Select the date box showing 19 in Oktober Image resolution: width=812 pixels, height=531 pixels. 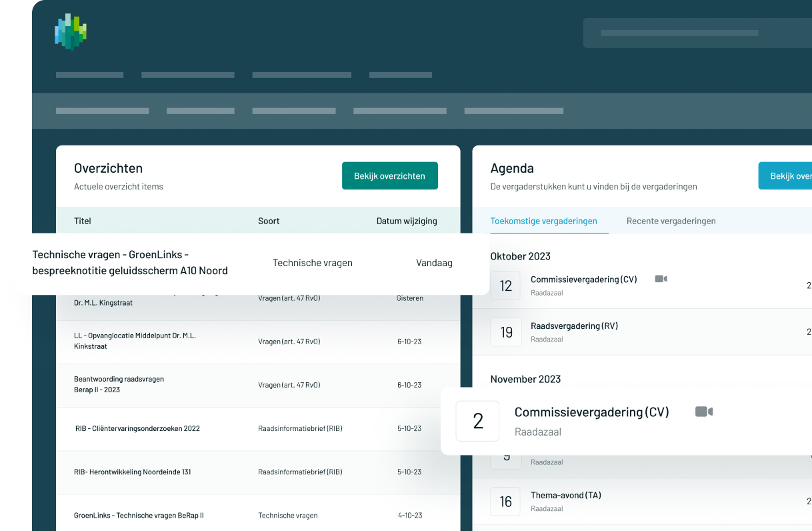pos(505,332)
